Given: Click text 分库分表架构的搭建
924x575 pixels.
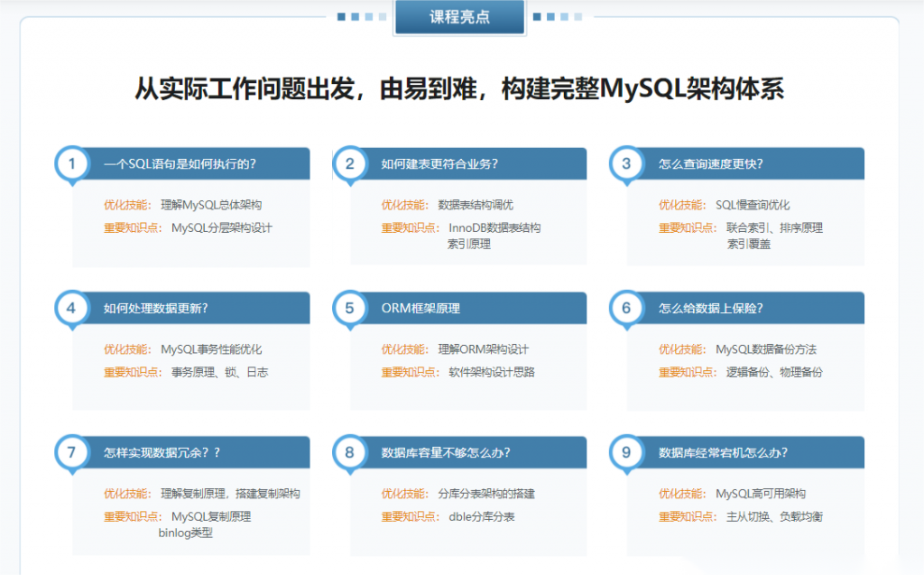Looking at the screenshot, I should 486,494.
